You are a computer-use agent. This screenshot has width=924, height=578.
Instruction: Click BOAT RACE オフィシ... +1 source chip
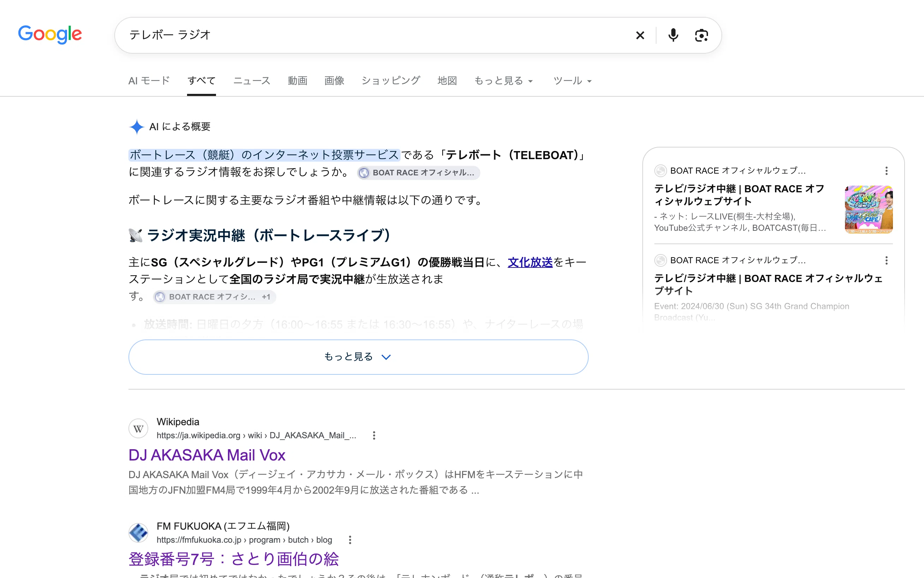215,297
